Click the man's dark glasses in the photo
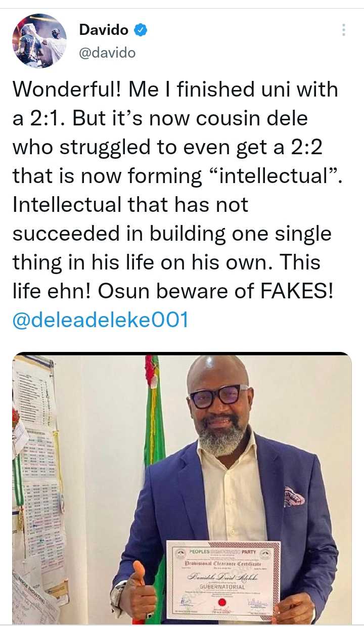The width and height of the screenshot is (364, 627). [x=218, y=395]
